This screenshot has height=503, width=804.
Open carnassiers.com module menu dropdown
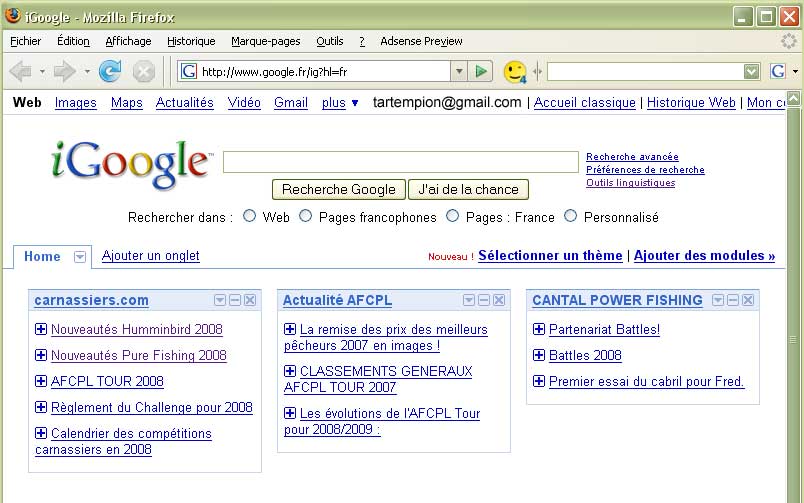pos(219,300)
